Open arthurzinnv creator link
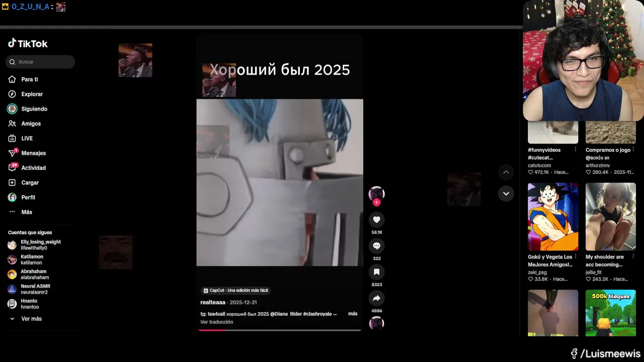 point(598,165)
